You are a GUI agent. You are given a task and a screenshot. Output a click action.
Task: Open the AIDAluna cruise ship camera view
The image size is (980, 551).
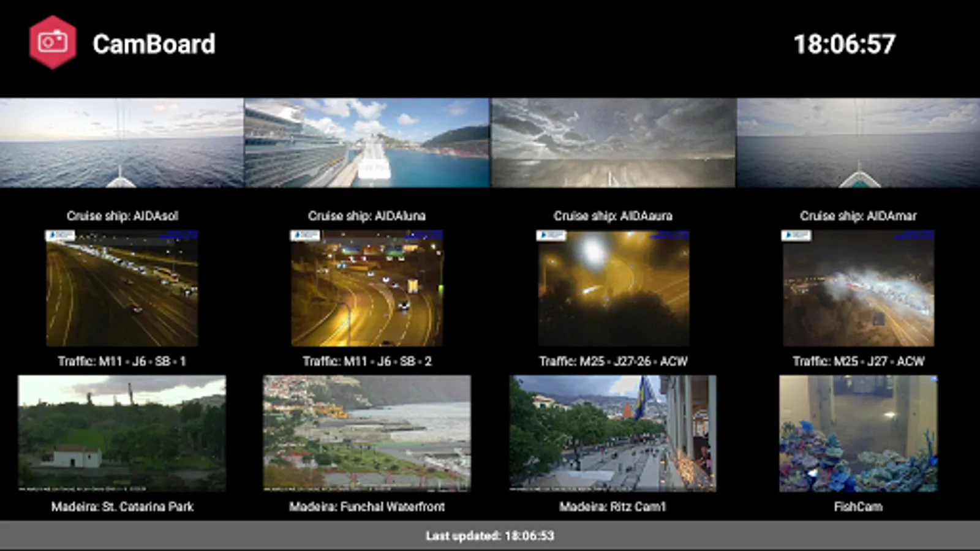coord(367,143)
